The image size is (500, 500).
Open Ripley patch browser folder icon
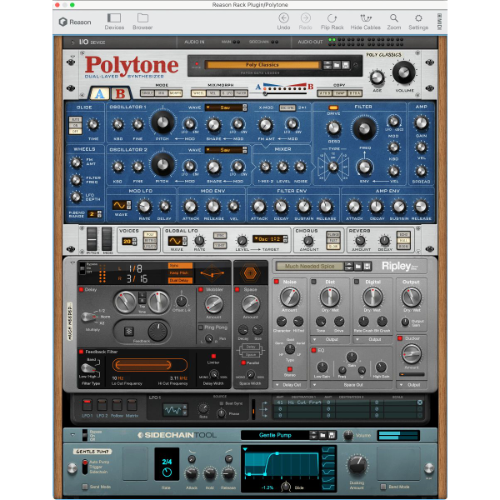click(358, 266)
